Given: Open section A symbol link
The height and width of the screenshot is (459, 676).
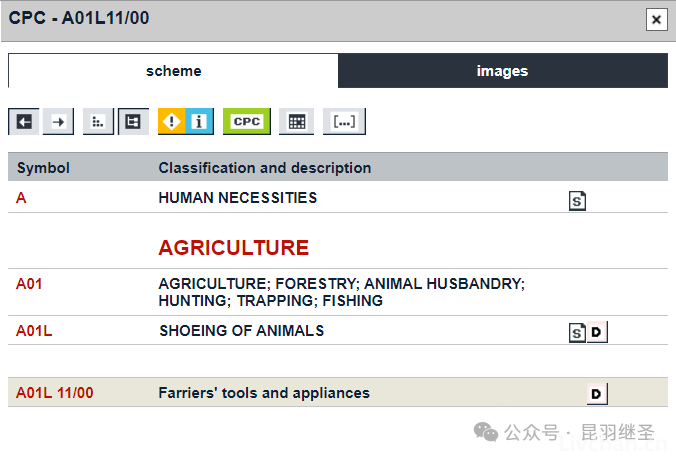Looking at the screenshot, I should point(21,198).
